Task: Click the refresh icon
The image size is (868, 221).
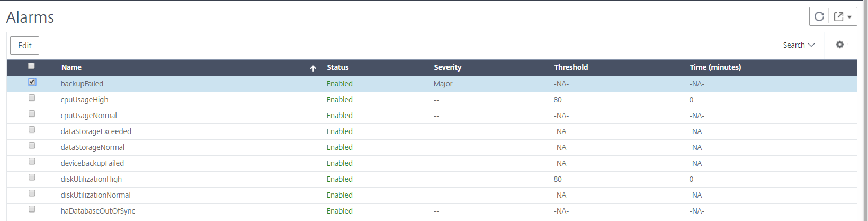Action: click(x=819, y=16)
